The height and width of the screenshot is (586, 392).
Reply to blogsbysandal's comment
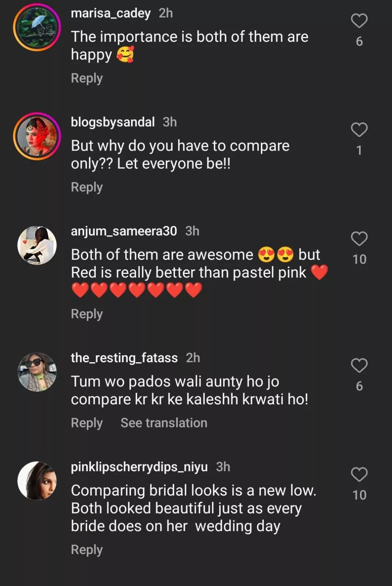87,187
